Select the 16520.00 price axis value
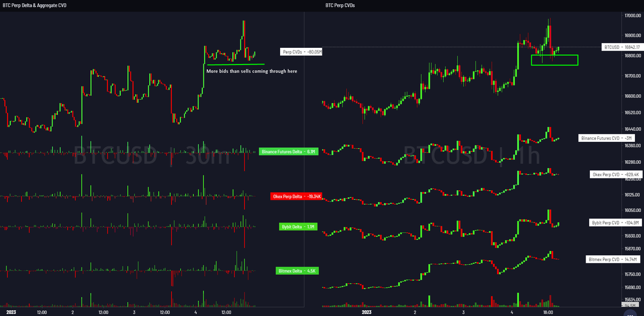The width and height of the screenshot is (644, 316). tap(633, 113)
